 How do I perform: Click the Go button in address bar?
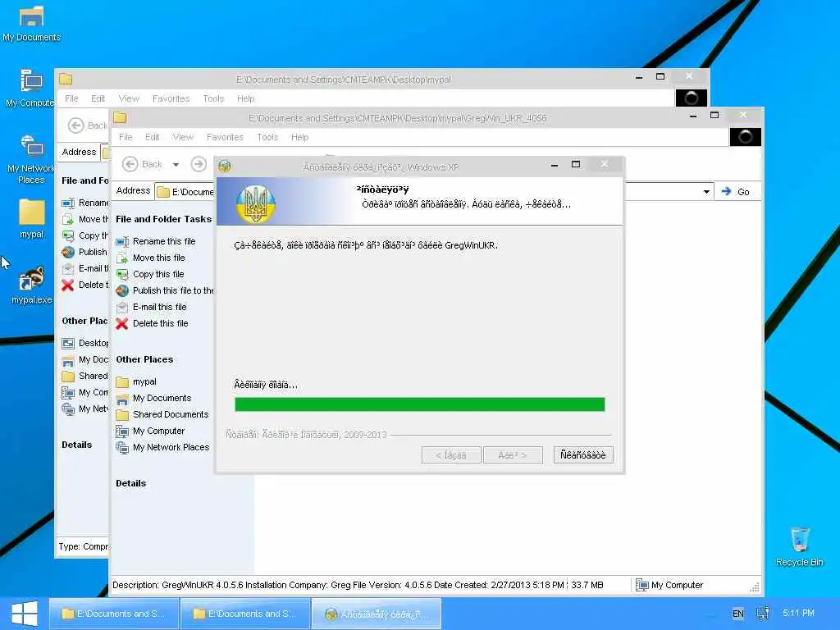point(736,192)
